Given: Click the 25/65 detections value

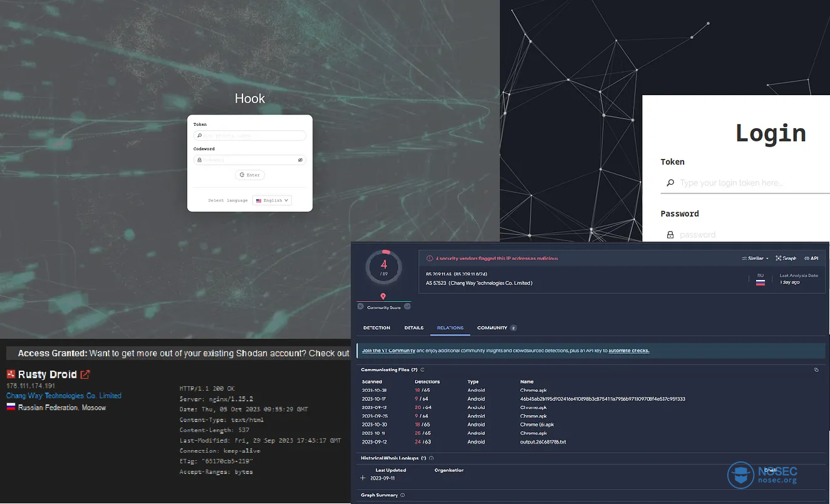Looking at the screenshot, I should click(x=422, y=433).
